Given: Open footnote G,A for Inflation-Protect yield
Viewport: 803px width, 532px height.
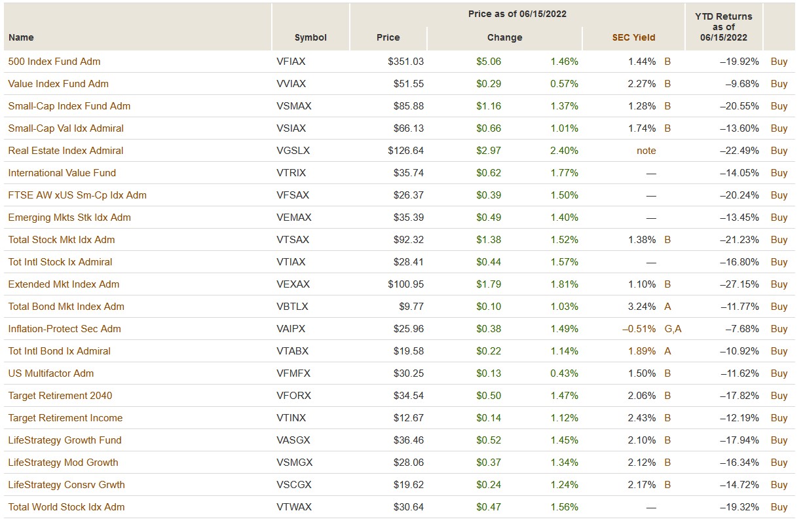Looking at the screenshot, I should click(673, 329).
